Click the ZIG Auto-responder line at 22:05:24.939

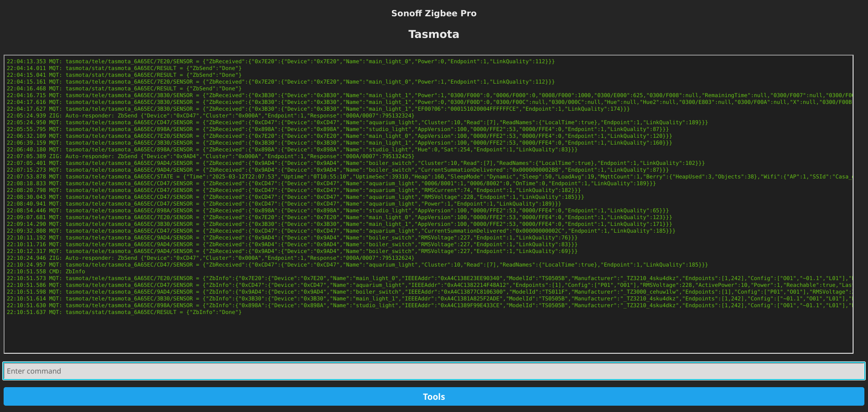(x=211, y=116)
